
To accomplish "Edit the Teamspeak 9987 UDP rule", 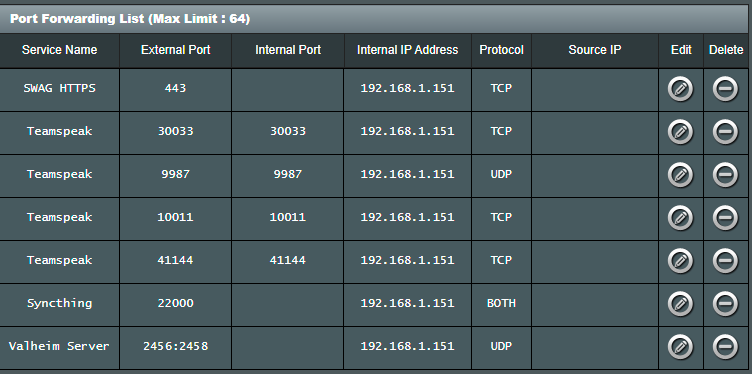I will (680, 175).
